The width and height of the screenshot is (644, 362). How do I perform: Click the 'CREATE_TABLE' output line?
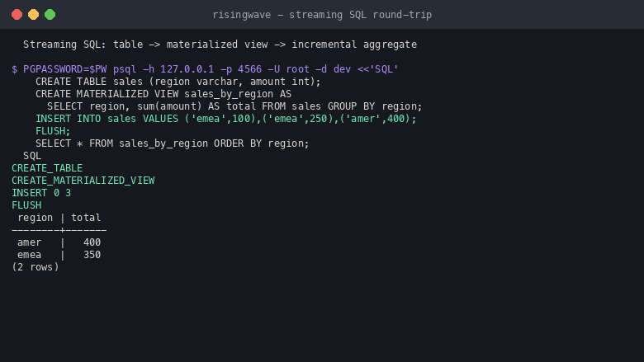pyautogui.click(x=47, y=168)
